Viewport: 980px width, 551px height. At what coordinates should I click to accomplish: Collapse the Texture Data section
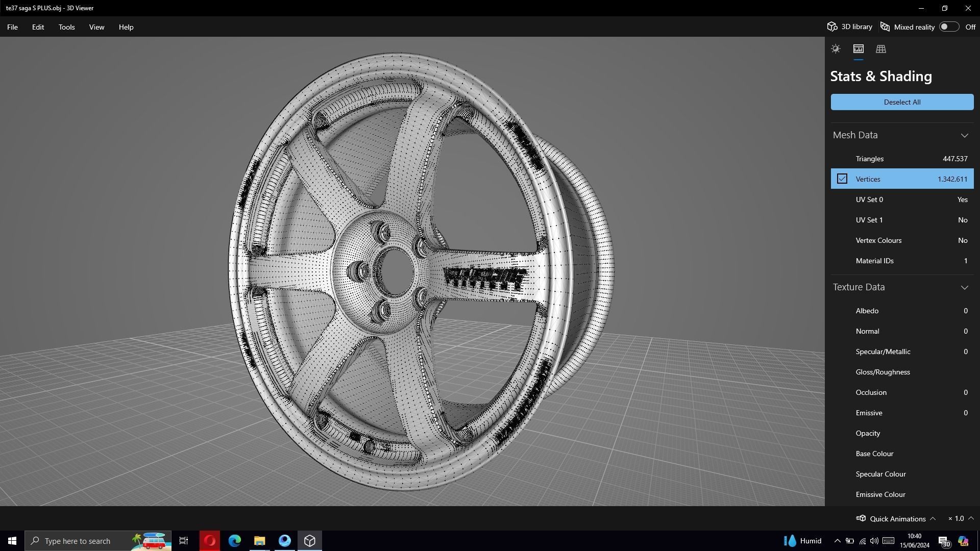point(964,287)
